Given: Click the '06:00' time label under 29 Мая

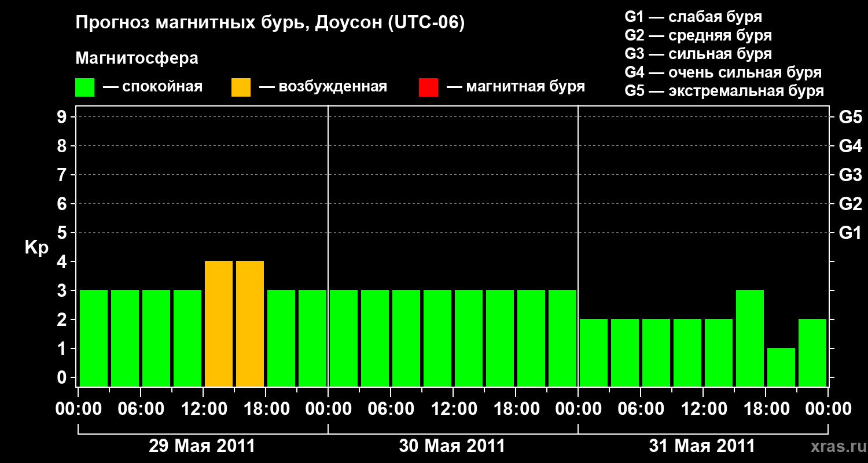Looking at the screenshot, I should coord(141,409).
